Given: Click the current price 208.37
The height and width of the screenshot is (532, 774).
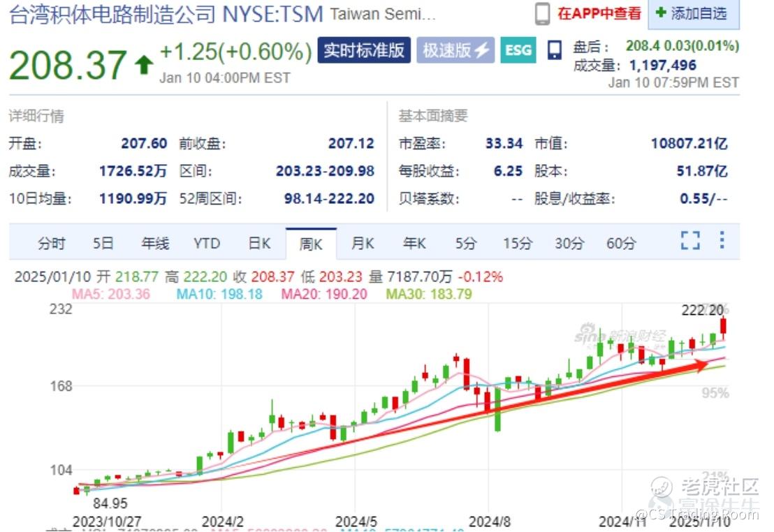Looking at the screenshot, I should click(x=68, y=65).
